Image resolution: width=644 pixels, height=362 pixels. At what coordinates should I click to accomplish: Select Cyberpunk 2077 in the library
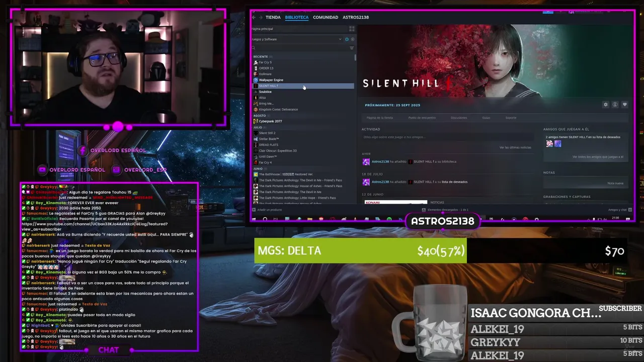coord(303,121)
